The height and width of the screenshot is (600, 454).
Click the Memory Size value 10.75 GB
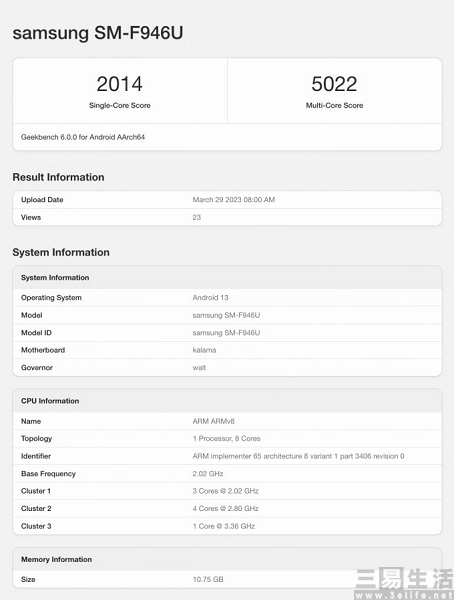(208, 579)
